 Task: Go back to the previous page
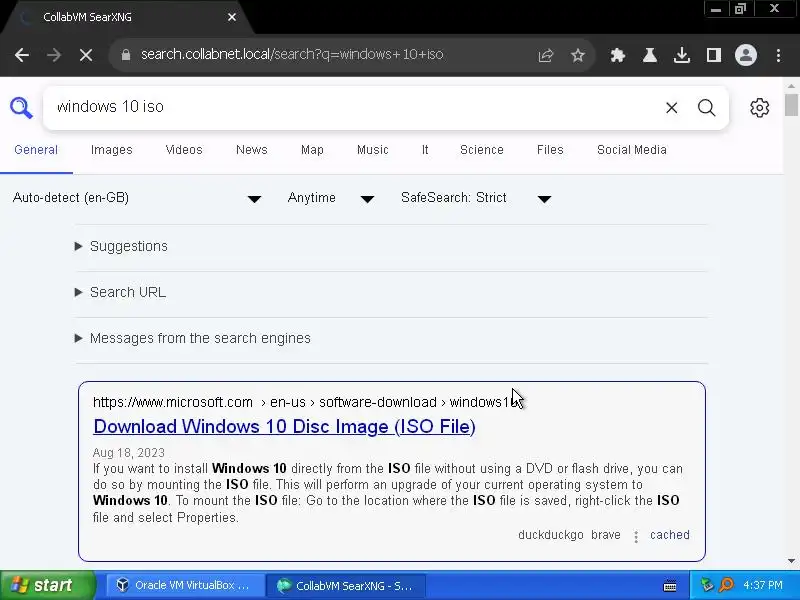(22, 55)
